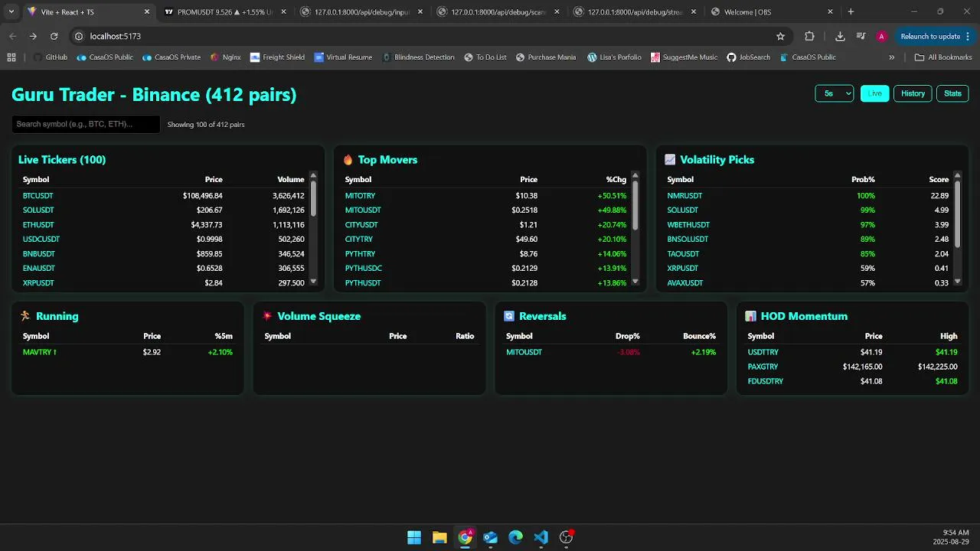The width and height of the screenshot is (980, 551).
Task: Open a new browser tab
Action: 851,11
